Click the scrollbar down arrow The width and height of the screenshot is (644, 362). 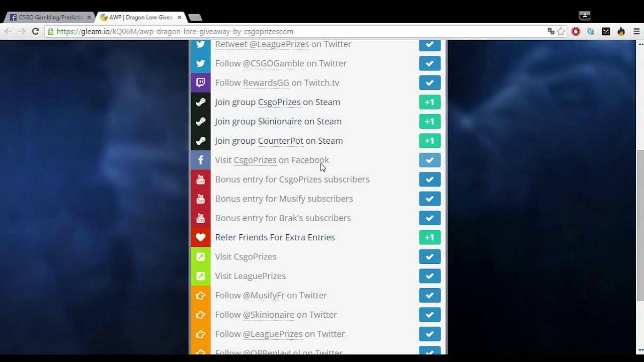640,350
